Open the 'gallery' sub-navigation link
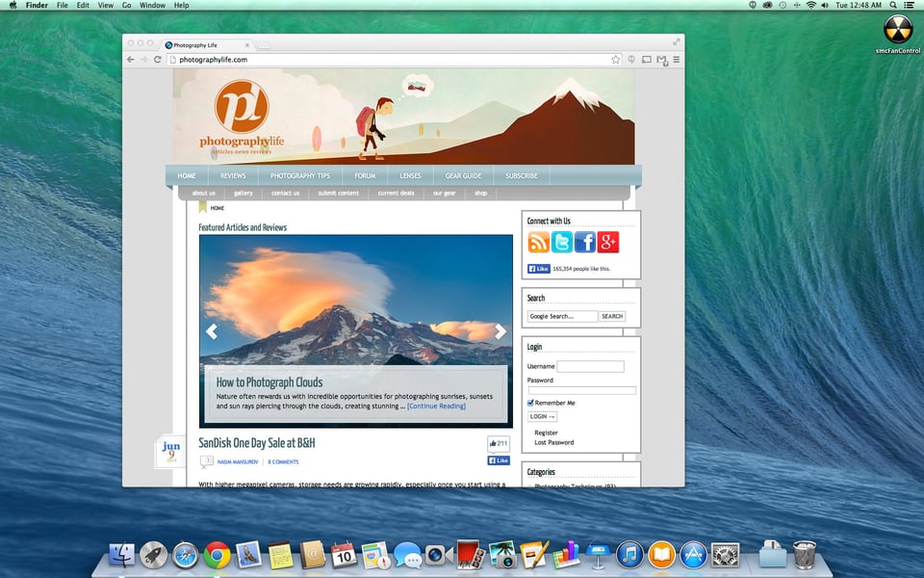The height and width of the screenshot is (578, 924). pos(243,193)
